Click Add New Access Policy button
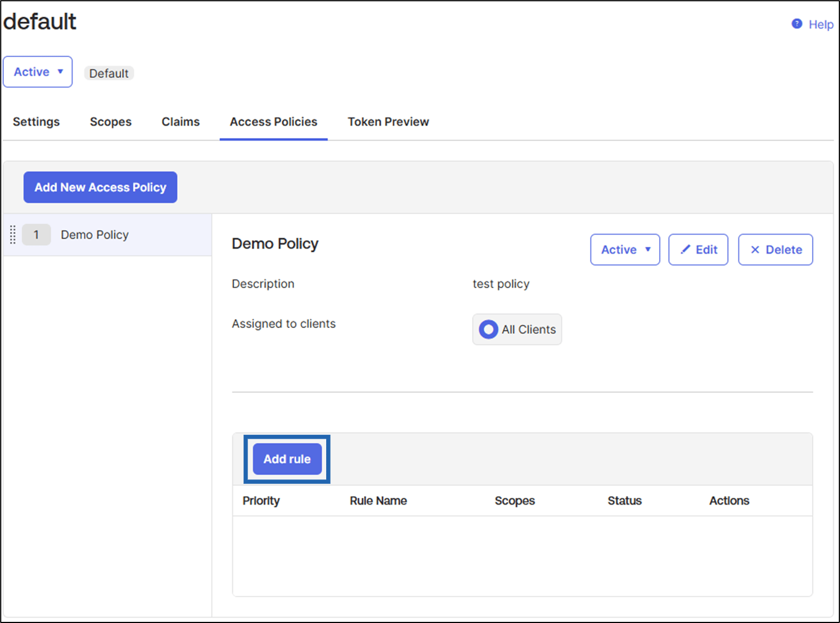This screenshot has height=623, width=840. pyautogui.click(x=101, y=187)
